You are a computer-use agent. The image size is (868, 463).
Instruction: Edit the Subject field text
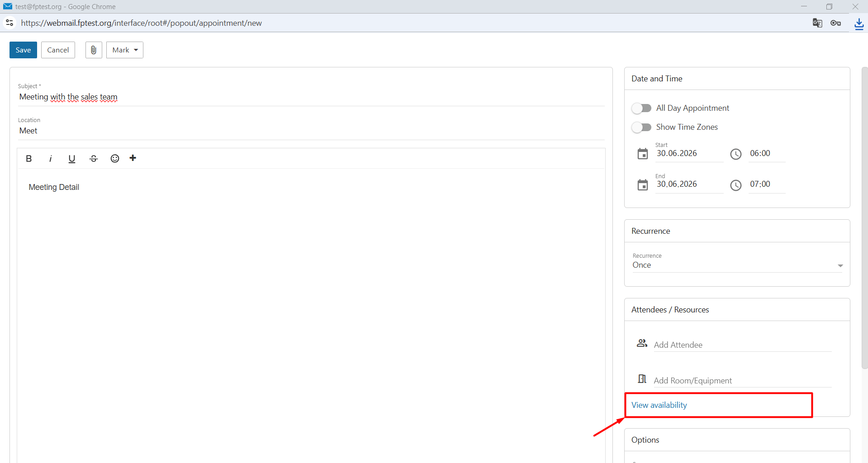pyautogui.click(x=311, y=97)
